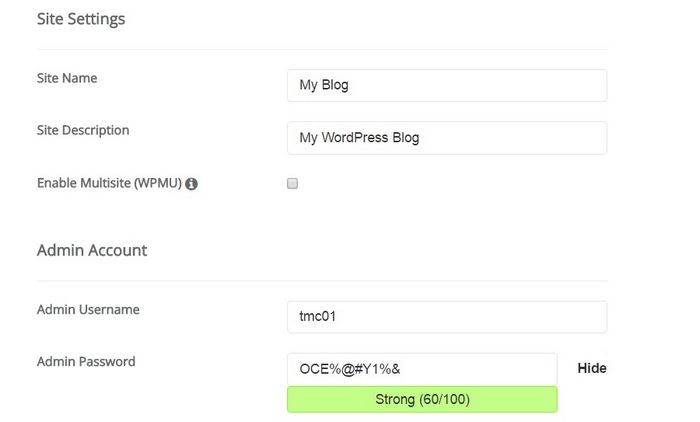
Task: Click inside the Admin Password field
Action: pos(421,369)
